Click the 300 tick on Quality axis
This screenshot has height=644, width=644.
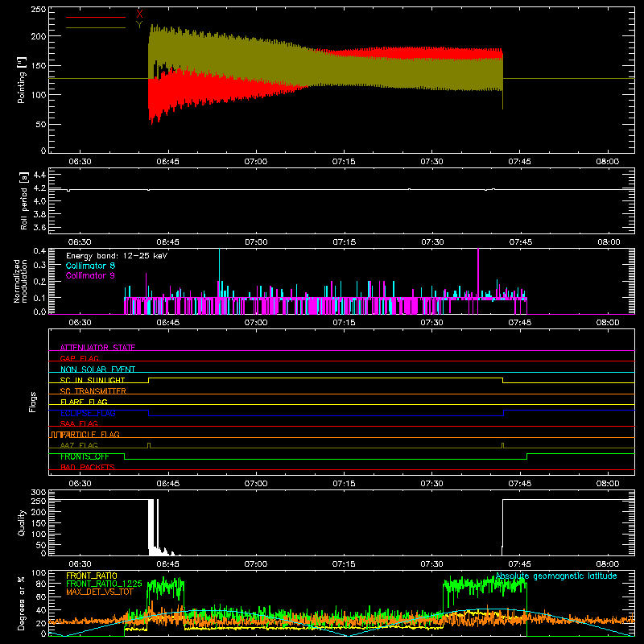pos(39,493)
